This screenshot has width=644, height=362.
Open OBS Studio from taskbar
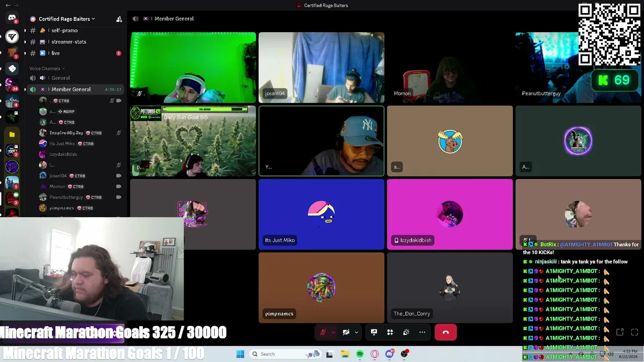tap(405, 354)
